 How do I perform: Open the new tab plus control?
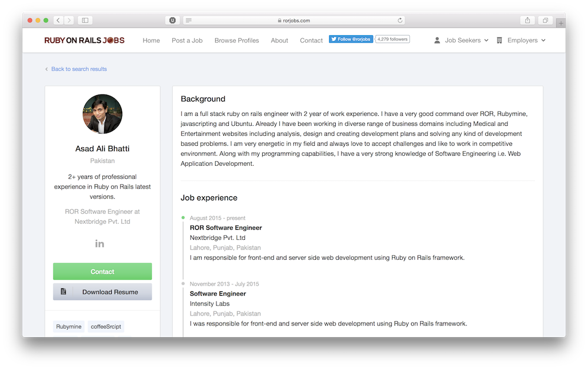click(x=560, y=23)
